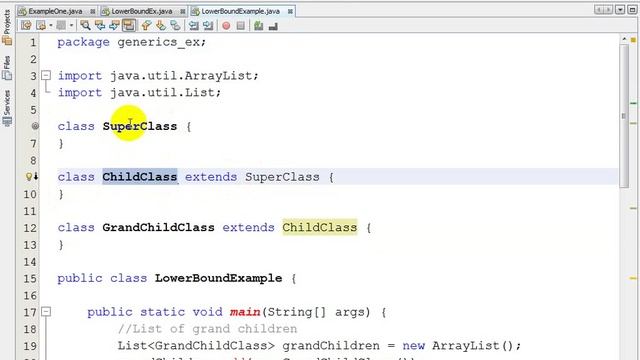Viewport: 640px width, 360px height.
Task: Toggle Highlight Search in editor toolbar
Action: click(x=129, y=26)
